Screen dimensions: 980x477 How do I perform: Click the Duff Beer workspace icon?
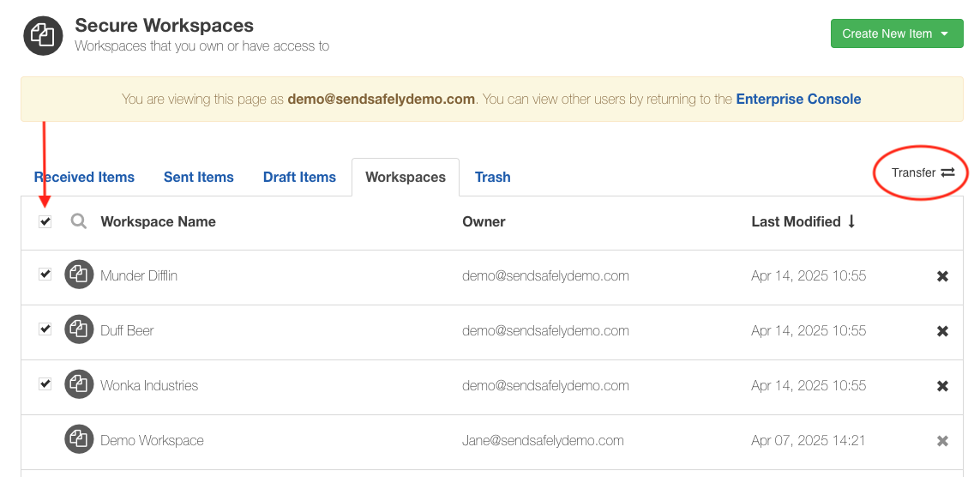79,330
